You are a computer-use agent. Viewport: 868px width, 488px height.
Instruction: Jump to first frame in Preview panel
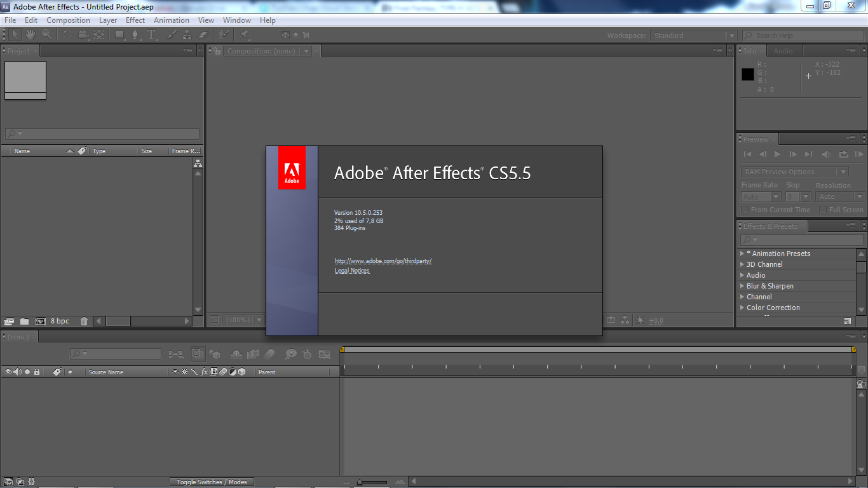pos(747,154)
